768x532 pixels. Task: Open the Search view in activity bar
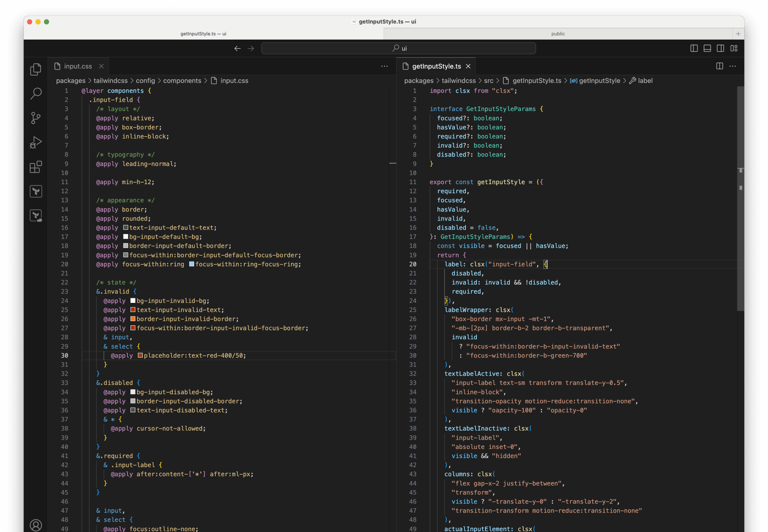pyautogui.click(x=36, y=94)
